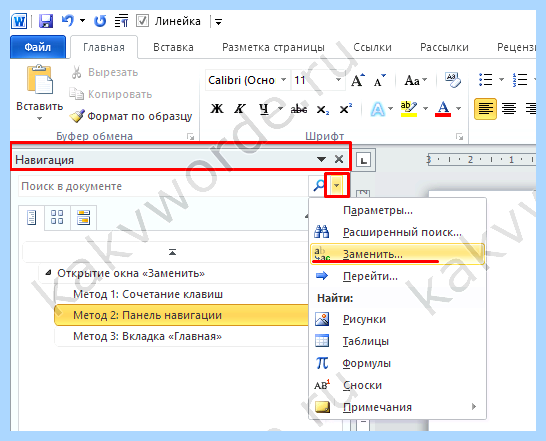
Task: Toggle italic К formatting
Action: tap(240, 109)
